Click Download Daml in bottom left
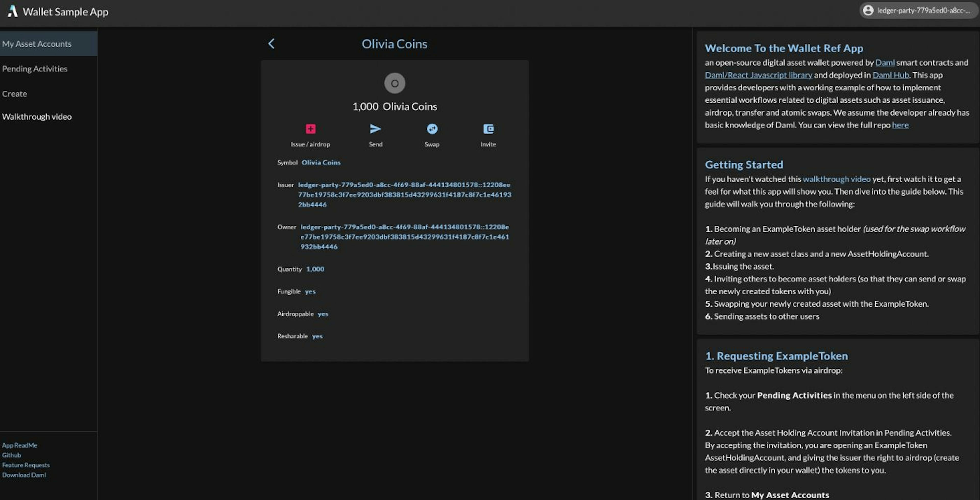 (x=24, y=475)
